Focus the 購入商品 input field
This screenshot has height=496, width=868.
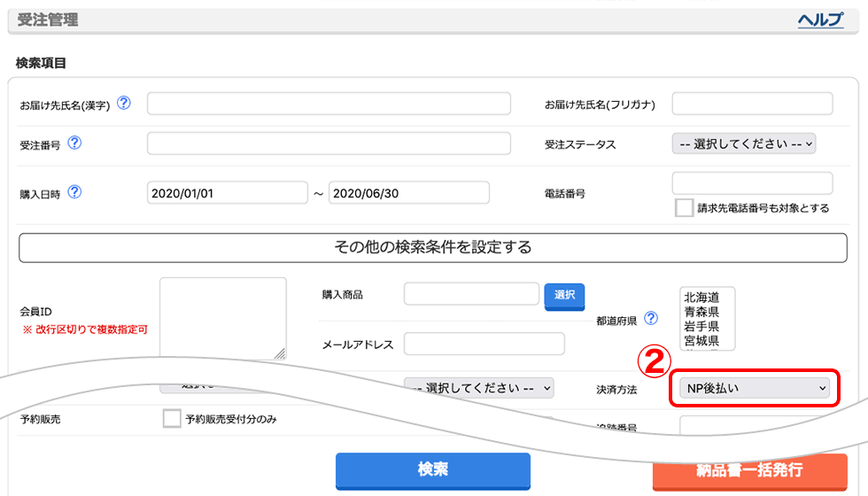click(471, 294)
